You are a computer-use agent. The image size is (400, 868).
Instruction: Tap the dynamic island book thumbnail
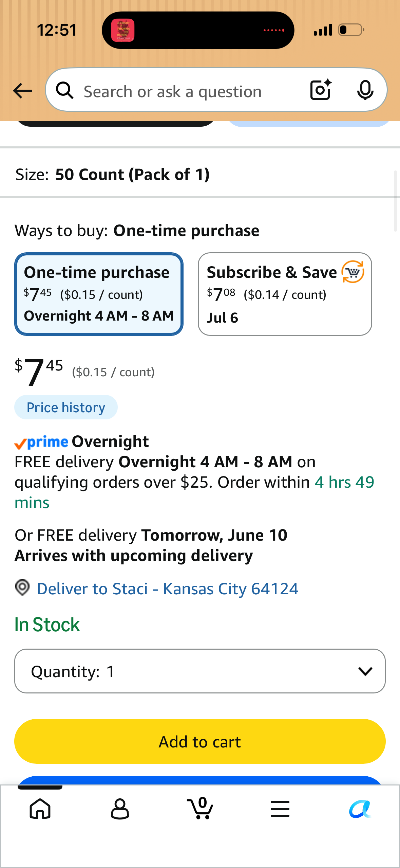(x=123, y=30)
